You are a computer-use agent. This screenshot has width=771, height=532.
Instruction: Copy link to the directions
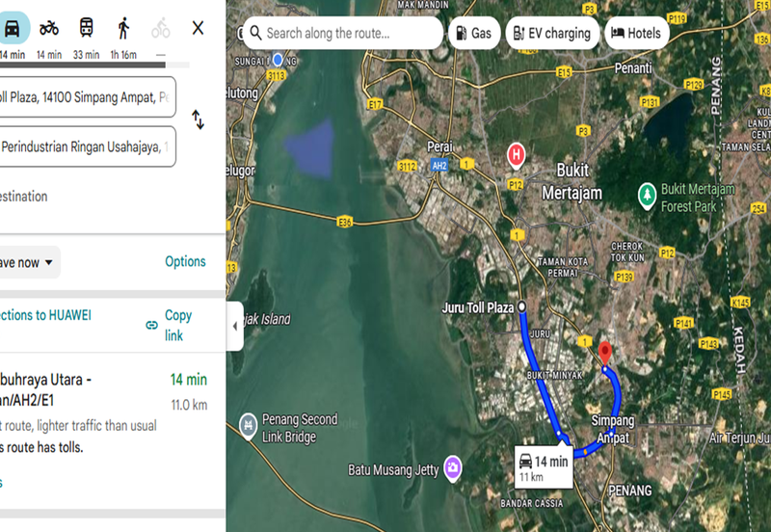pos(171,325)
